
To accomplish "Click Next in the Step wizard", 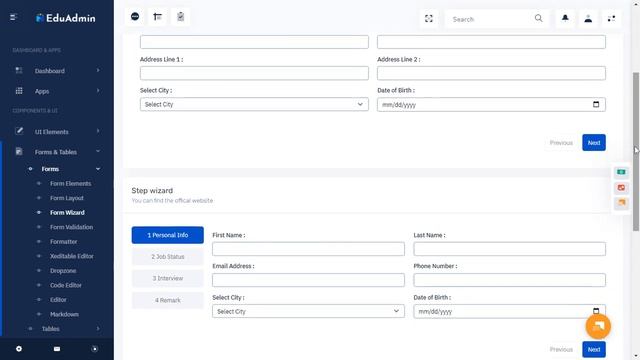I will coord(594,349).
